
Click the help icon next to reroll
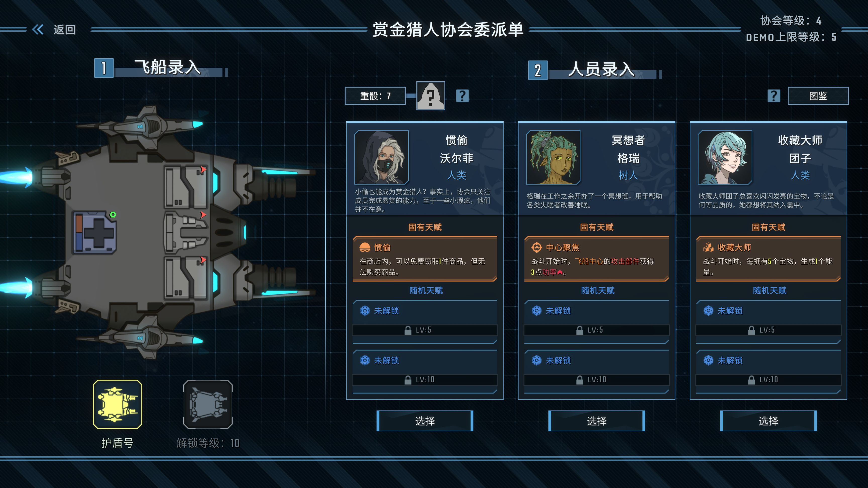(462, 96)
